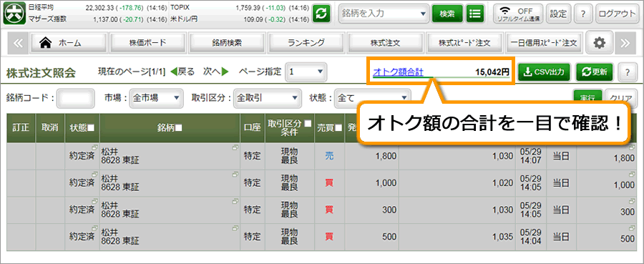This screenshot has width=644, height=264.
Task: Click the 05/29 14:04 timestamp cell
Action: (x=531, y=237)
